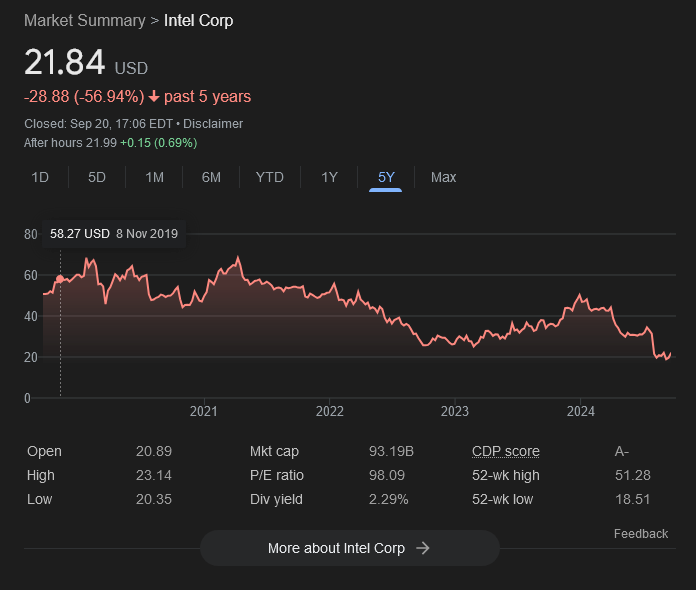Click the 2024 axis label on chart
The image size is (696, 590).
(581, 411)
